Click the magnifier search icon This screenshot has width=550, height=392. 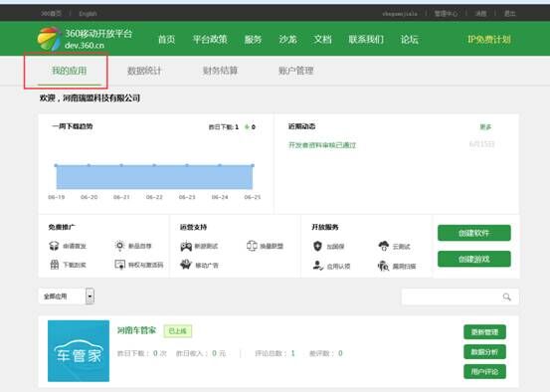click(507, 296)
